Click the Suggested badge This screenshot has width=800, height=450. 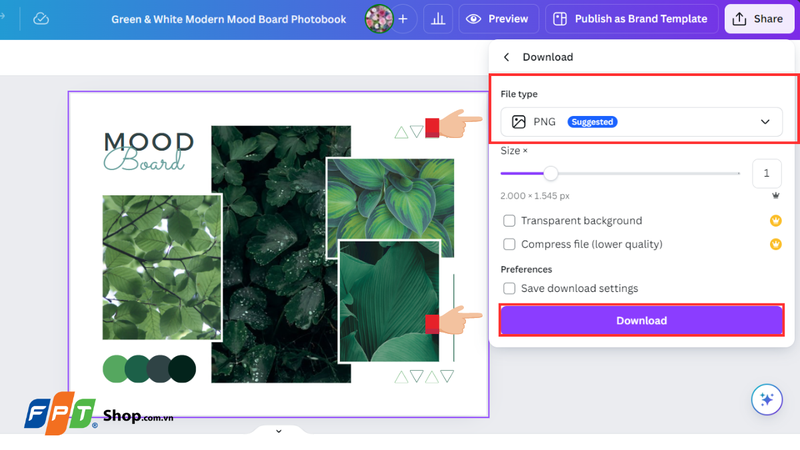click(592, 122)
